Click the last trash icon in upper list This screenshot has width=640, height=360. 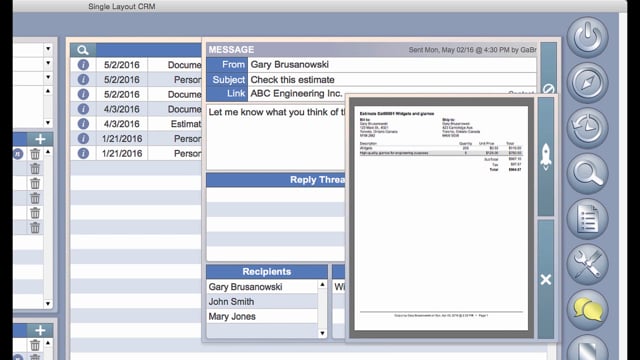pyautogui.click(x=35, y=228)
